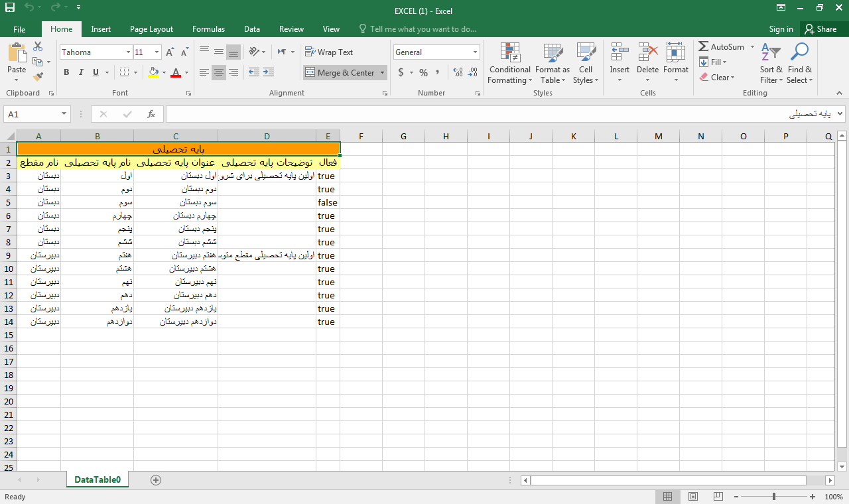Switch to the Formulas tab
849x504 pixels.
pyautogui.click(x=208, y=29)
